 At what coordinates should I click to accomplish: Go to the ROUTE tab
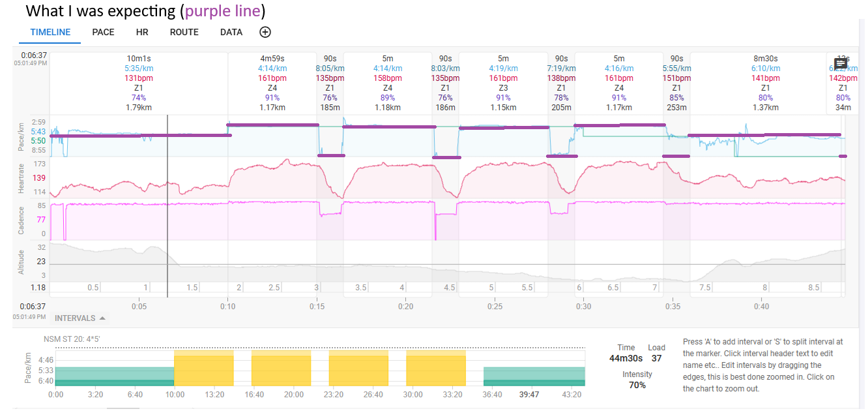point(184,32)
